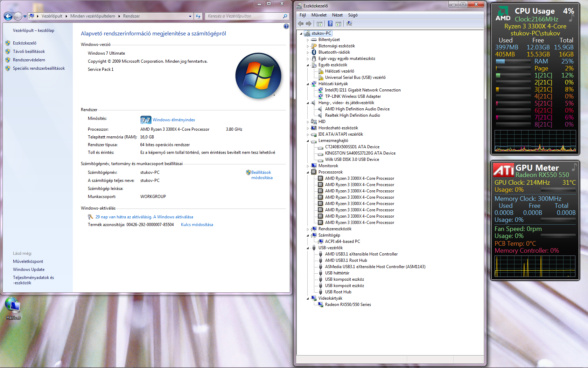
Task: Select ASMedia USB3.1 eXtensible Host Controller
Action: pos(375,267)
